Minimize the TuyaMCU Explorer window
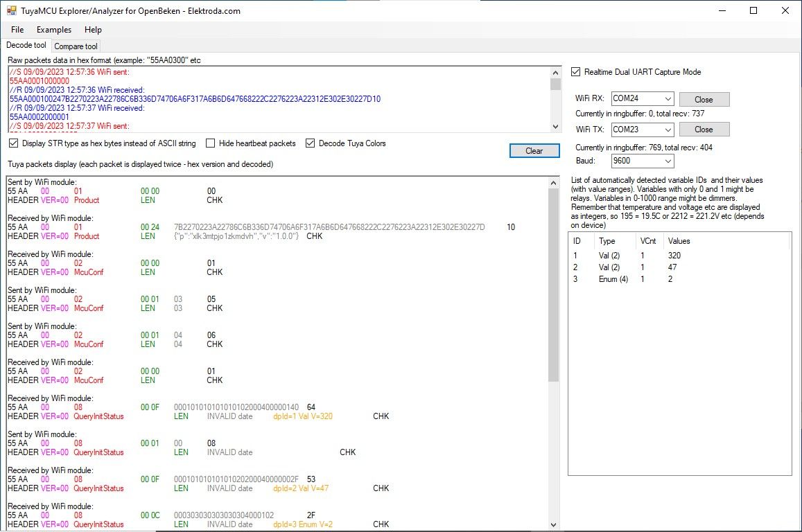This screenshot has height=532, width=802. click(722, 10)
